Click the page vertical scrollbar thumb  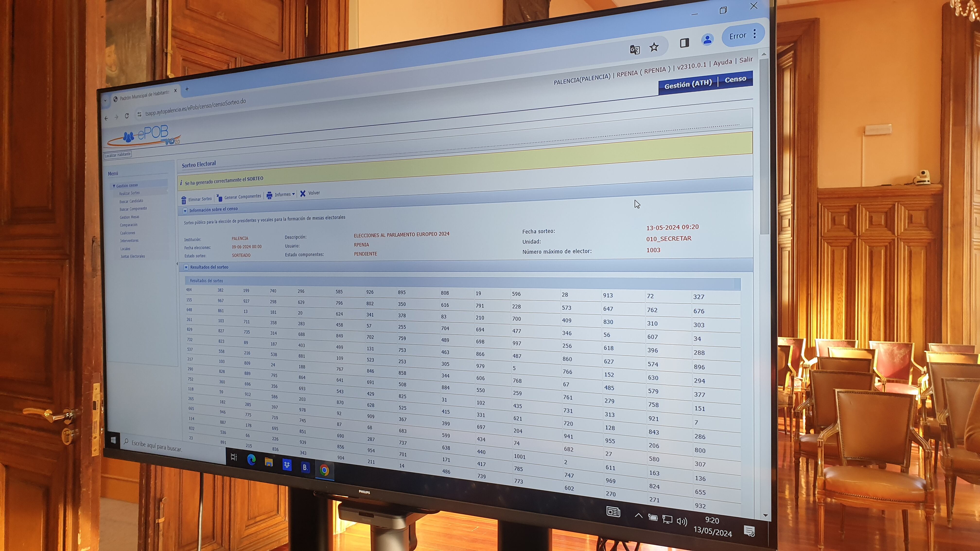pyautogui.click(x=764, y=146)
